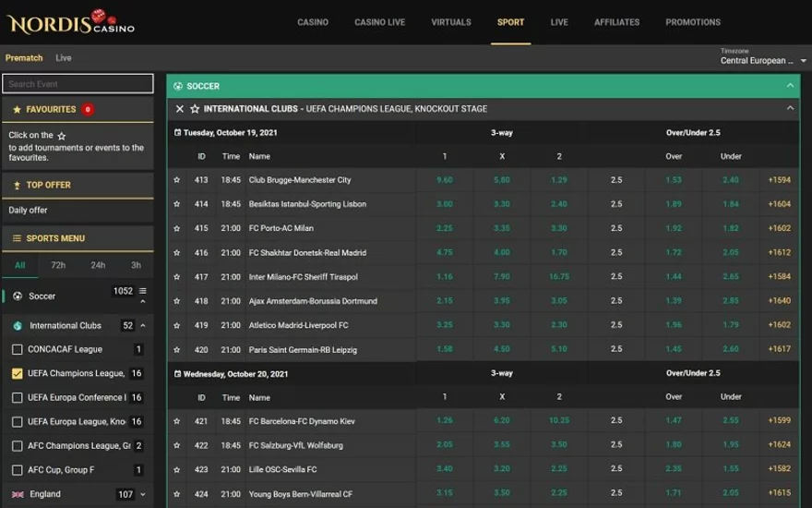Screen dimensions: 812x508
Task: Uncheck the UEFA Champions League checkbox
Action: click(x=18, y=374)
